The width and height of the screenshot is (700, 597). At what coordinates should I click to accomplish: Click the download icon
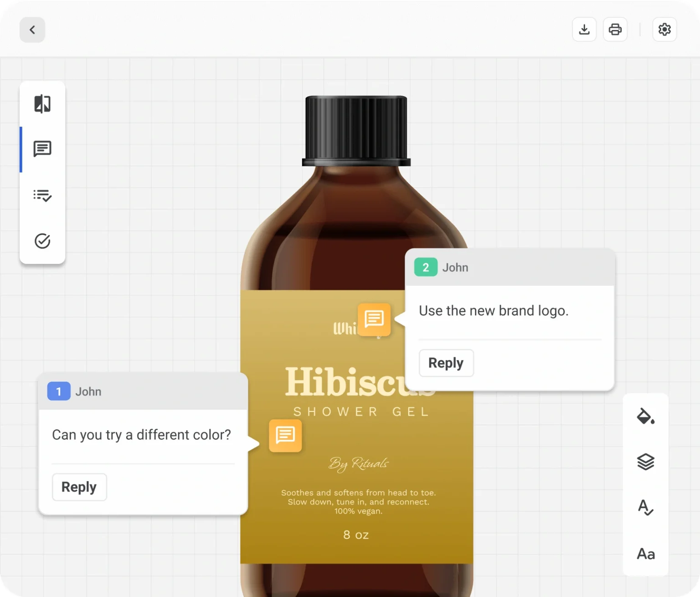click(x=584, y=29)
